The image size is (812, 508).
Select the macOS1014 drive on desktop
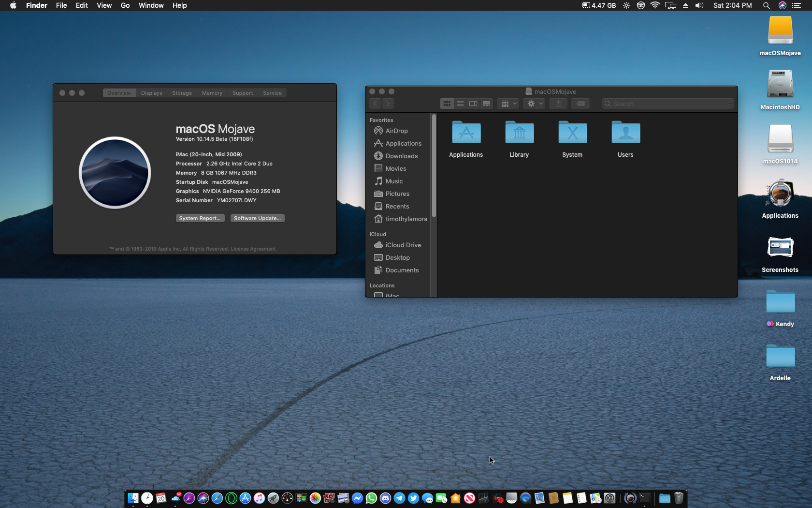click(780, 144)
